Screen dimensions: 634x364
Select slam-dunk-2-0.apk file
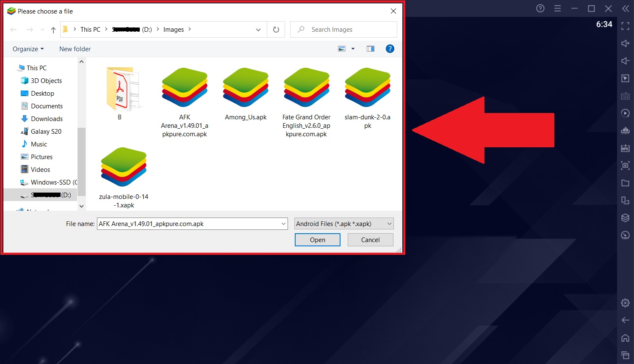(x=368, y=98)
